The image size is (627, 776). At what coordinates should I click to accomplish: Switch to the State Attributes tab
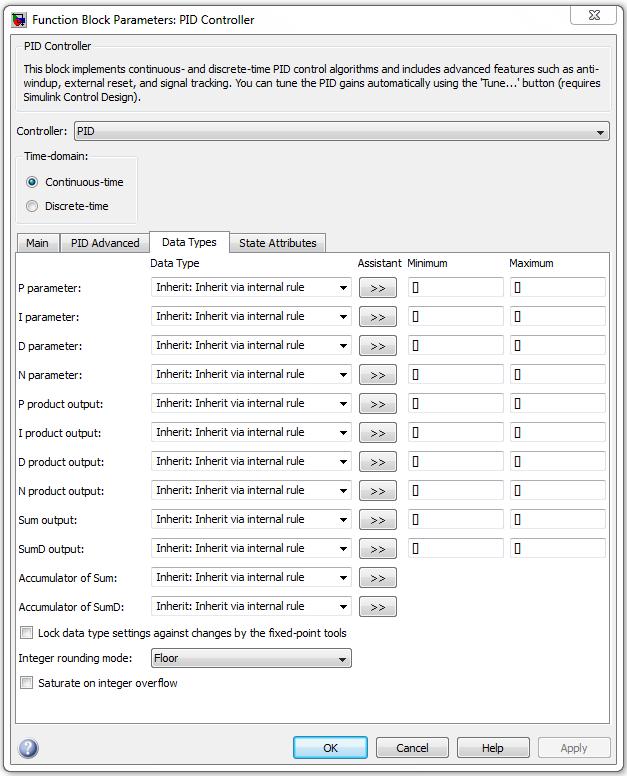click(278, 243)
